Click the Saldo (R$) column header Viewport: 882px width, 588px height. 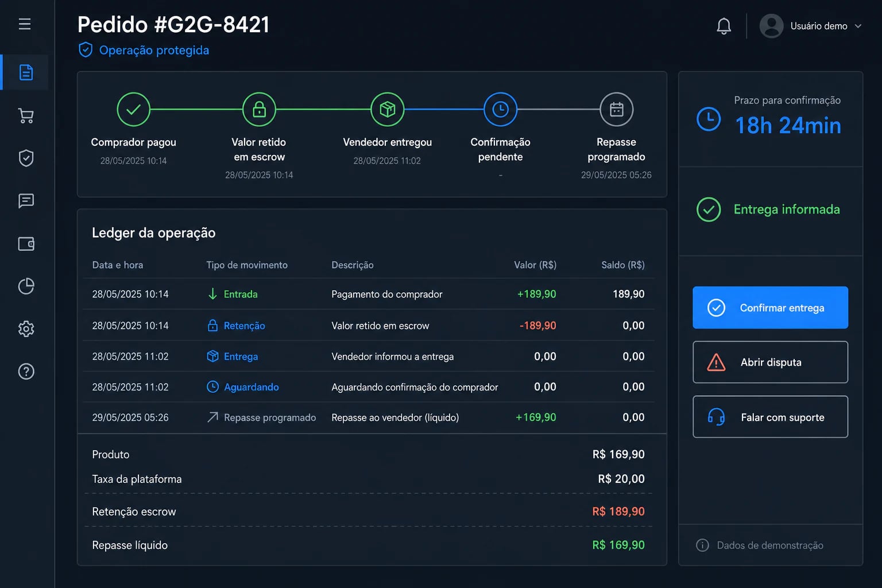pos(623,265)
